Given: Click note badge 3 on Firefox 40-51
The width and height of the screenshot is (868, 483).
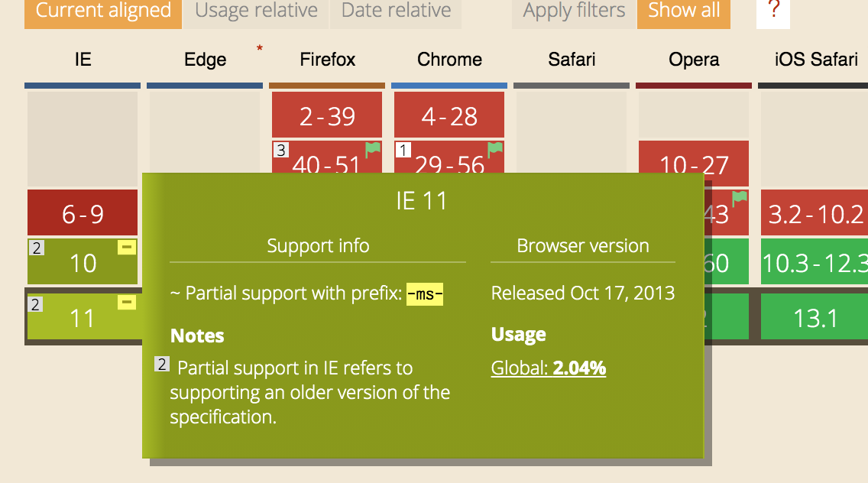Looking at the screenshot, I should tap(281, 150).
